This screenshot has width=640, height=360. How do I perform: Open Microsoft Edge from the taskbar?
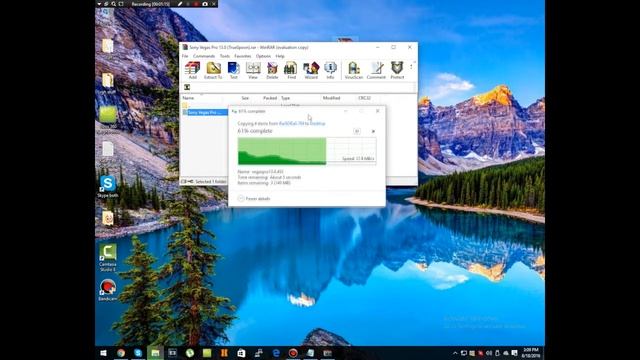click(x=276, y=353)
